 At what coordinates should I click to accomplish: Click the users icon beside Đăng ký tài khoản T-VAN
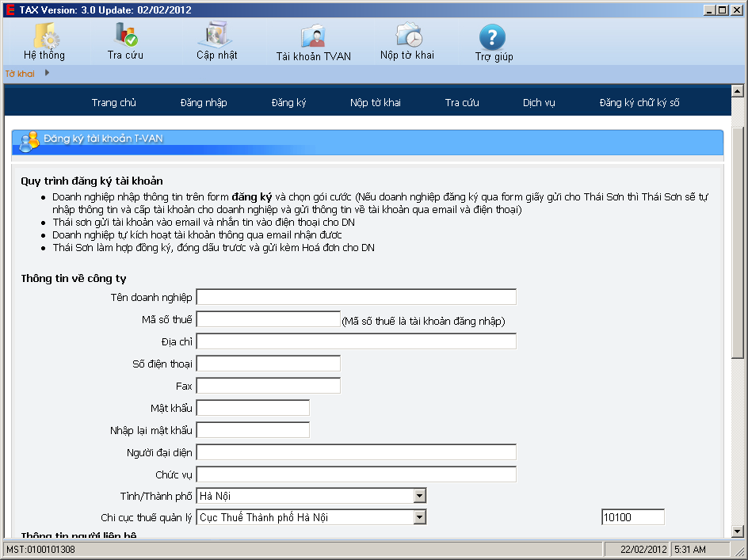[29, 141]
